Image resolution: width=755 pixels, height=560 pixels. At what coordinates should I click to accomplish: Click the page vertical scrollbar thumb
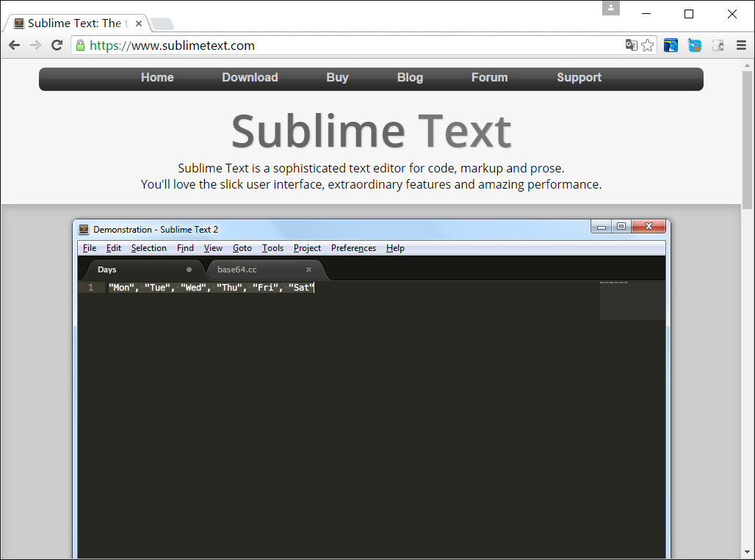[x=747, y=139]
